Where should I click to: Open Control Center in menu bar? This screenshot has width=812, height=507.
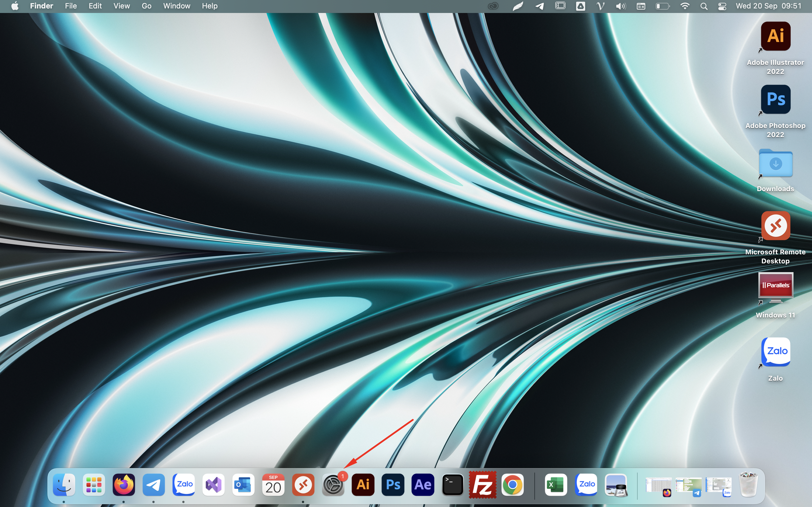(722, 6)
